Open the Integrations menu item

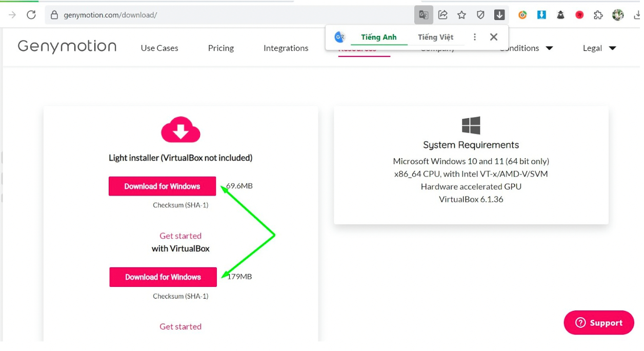click(286, 48)
